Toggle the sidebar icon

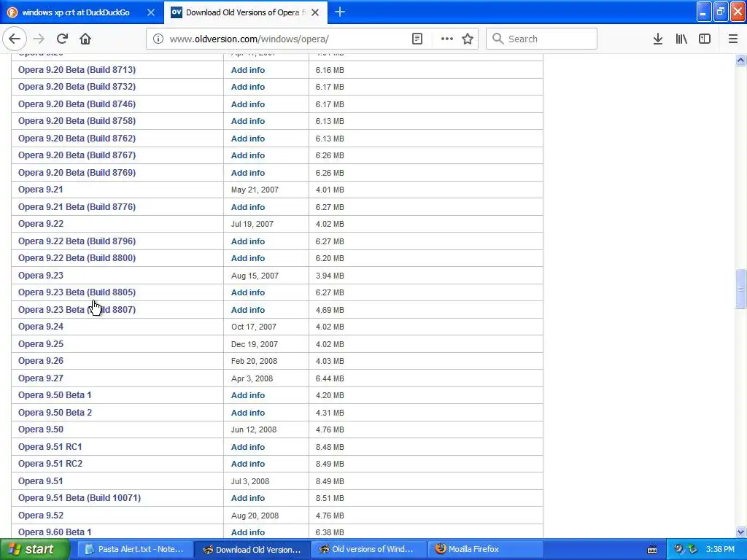coord(705,39)
